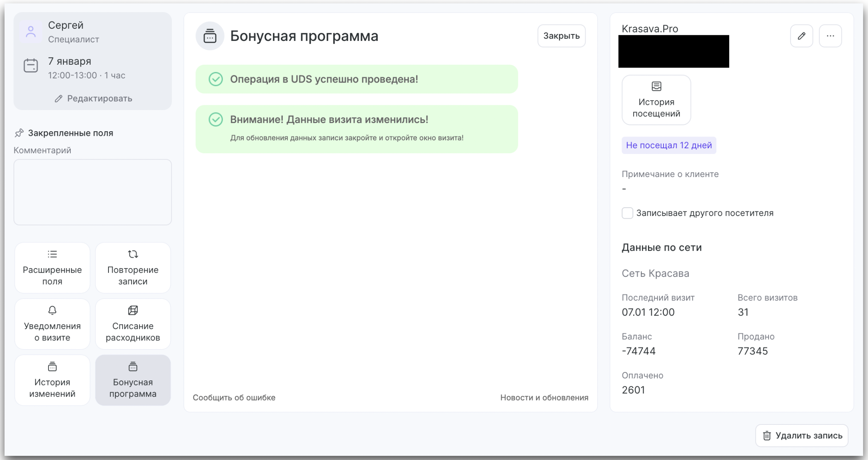Open Списание расходников section

click(133, 324)
